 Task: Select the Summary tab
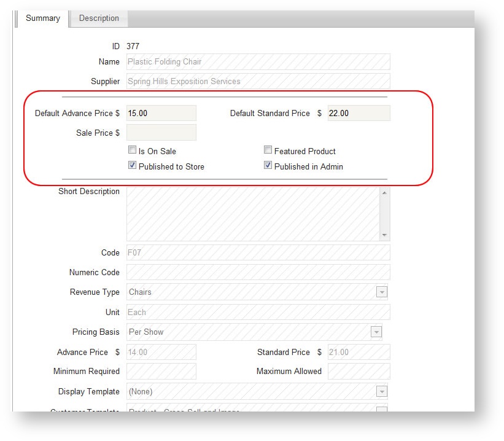click(x=43, y=18)
